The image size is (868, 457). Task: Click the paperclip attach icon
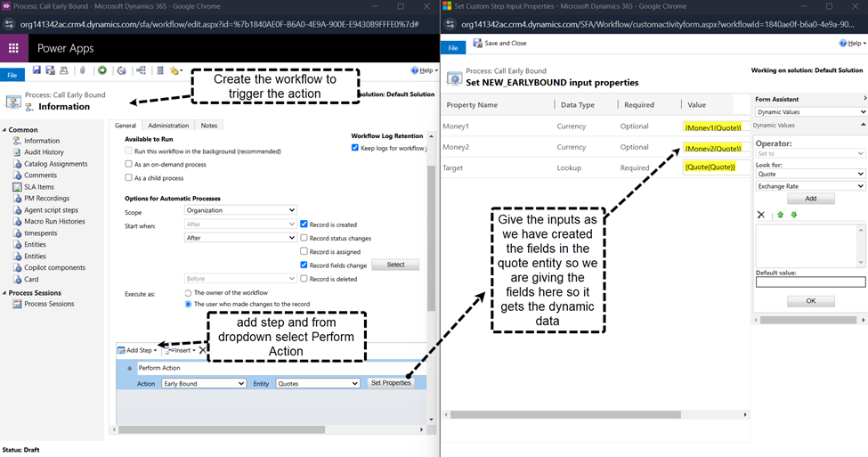pyautogui.click(x=83, y=70)
